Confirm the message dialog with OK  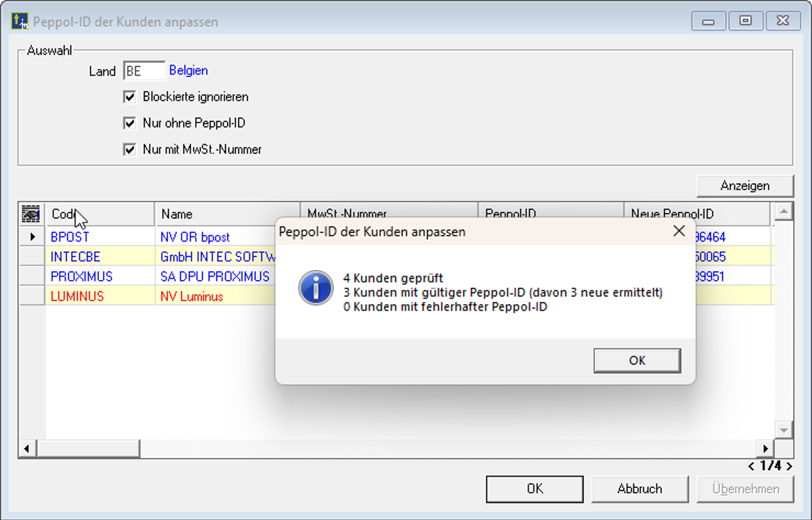(637, 360)
